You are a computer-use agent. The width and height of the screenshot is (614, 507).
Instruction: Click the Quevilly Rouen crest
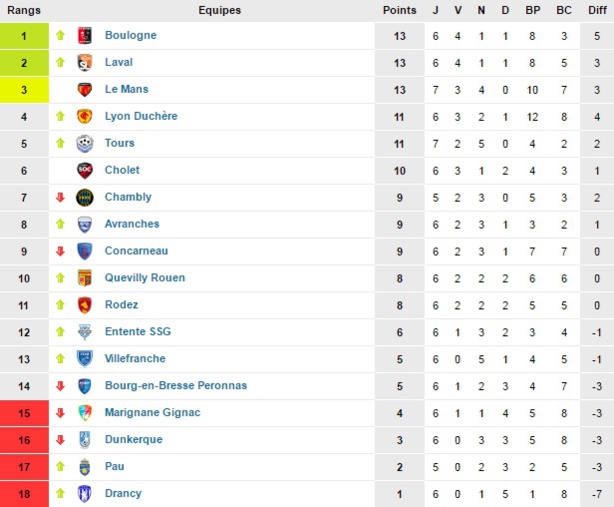85,278
